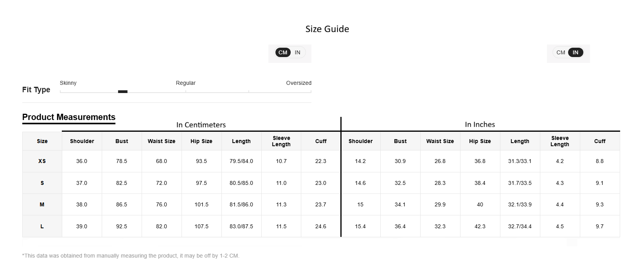Click the 107.5 hip size cell
644x274 pixels.
pos(201,226)
